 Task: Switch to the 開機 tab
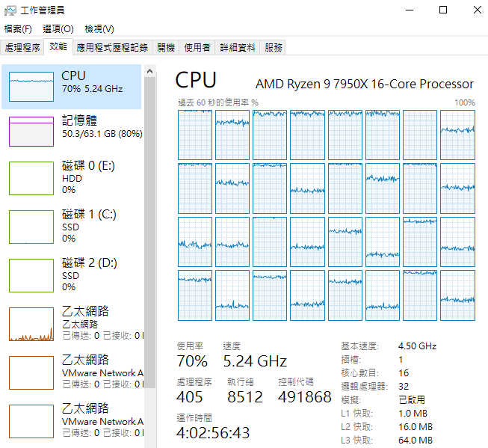pyautogui.click(x=166, y=48)
